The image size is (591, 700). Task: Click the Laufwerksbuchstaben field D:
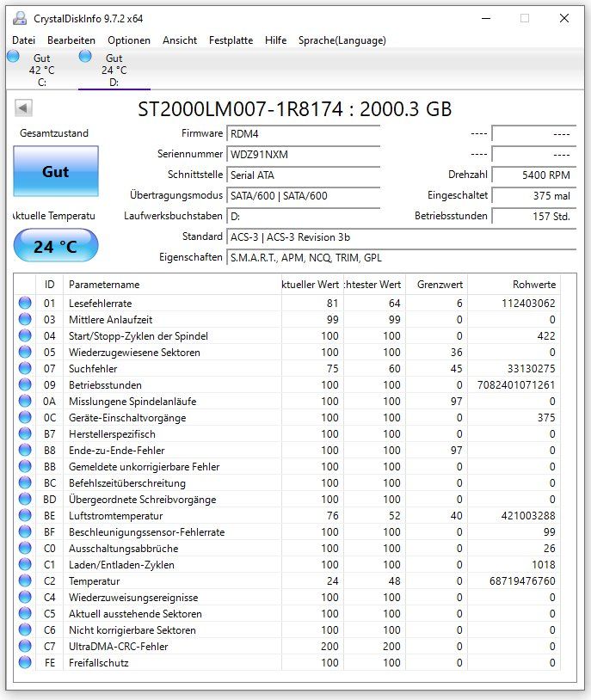304,217
